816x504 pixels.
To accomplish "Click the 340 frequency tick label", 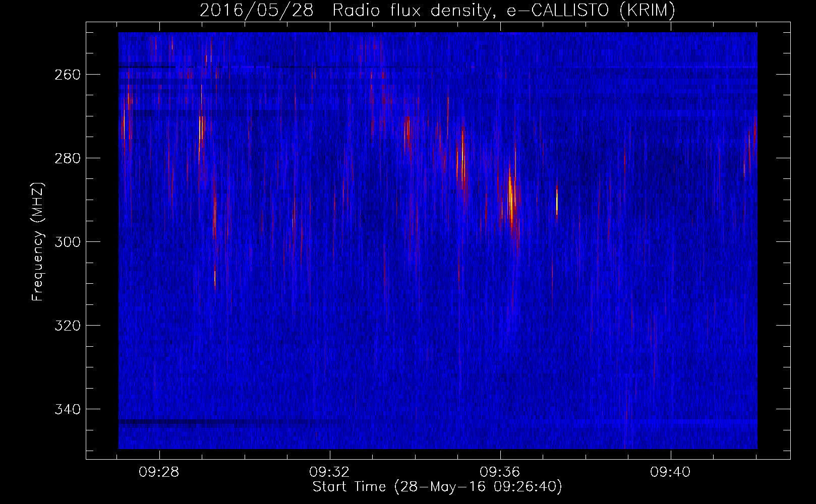I will [68, 409].
